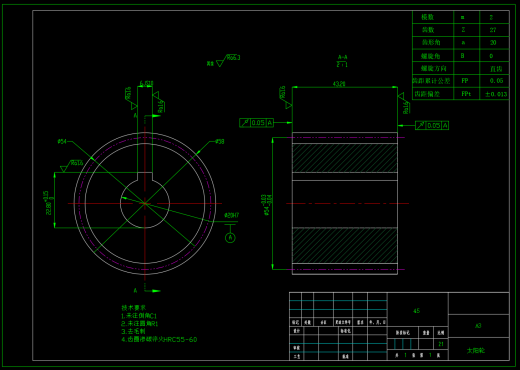The width and height of the screenshot is (520, 370).
Task: Click the tooth count value 27
Action: tap(493, 30)
